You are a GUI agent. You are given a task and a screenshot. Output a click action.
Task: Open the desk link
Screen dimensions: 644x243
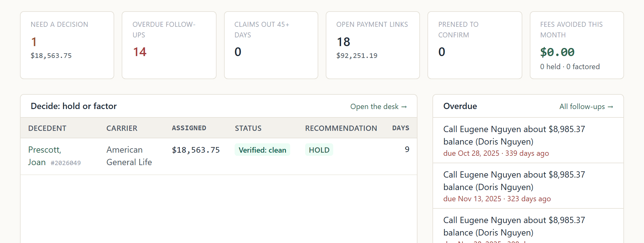[x=378, y=107]
